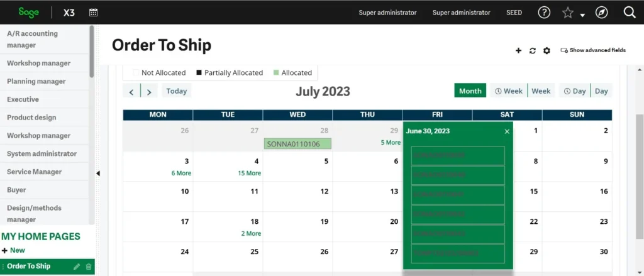Screen dimensions: 644x276
Task: Open the compass navigation icon
Action: (x=602, y=13)
